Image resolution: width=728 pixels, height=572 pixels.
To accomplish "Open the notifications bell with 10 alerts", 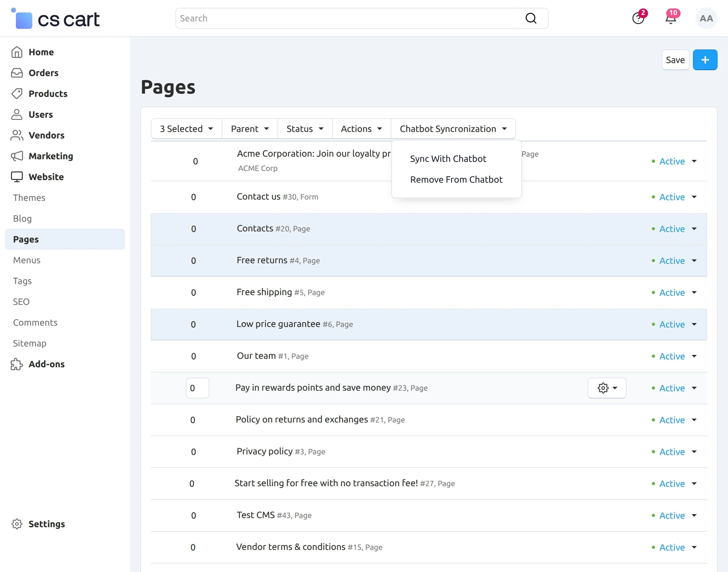I will [x=671, y=19].
